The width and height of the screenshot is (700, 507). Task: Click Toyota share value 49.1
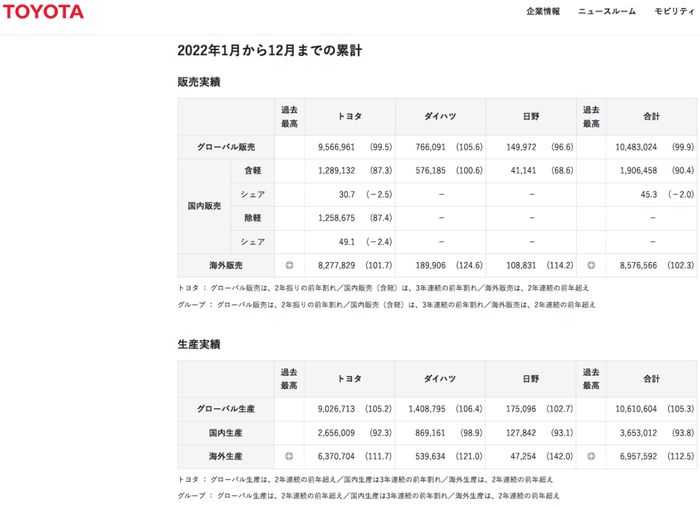(347, 242)
